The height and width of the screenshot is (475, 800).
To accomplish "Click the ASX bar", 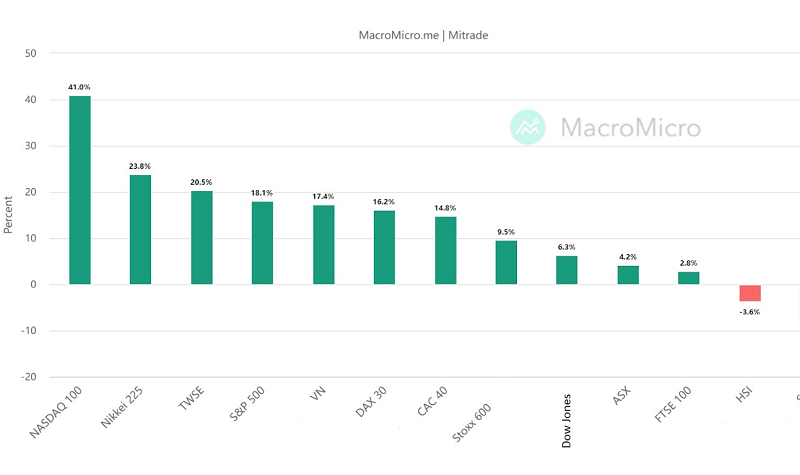I will click(x=628, y=275).
